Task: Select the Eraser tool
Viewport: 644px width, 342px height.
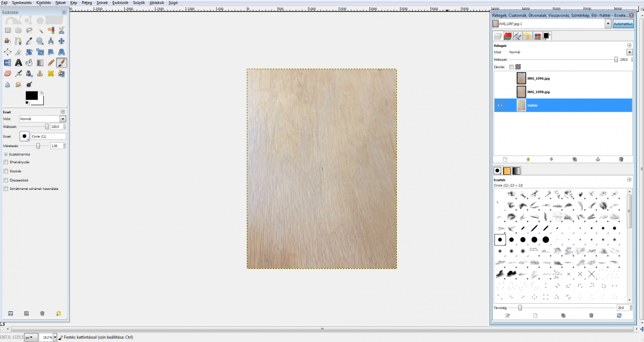Action: click(x=8, y=74)
